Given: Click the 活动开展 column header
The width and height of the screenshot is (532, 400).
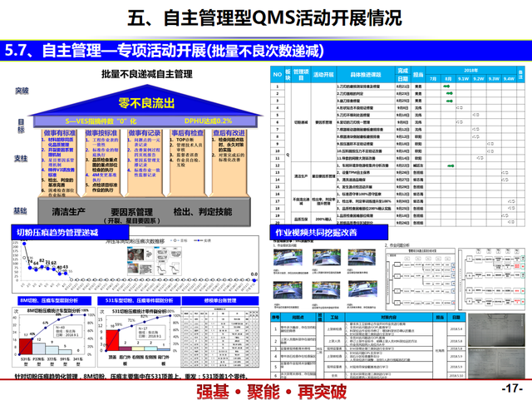Looking at the screenshot, I should 323,74.
